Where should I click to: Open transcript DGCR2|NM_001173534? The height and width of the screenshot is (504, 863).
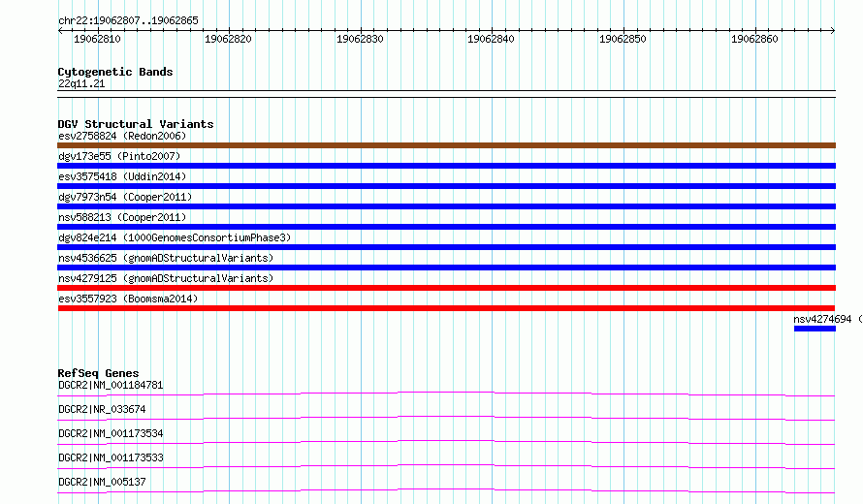pos(111,433)
